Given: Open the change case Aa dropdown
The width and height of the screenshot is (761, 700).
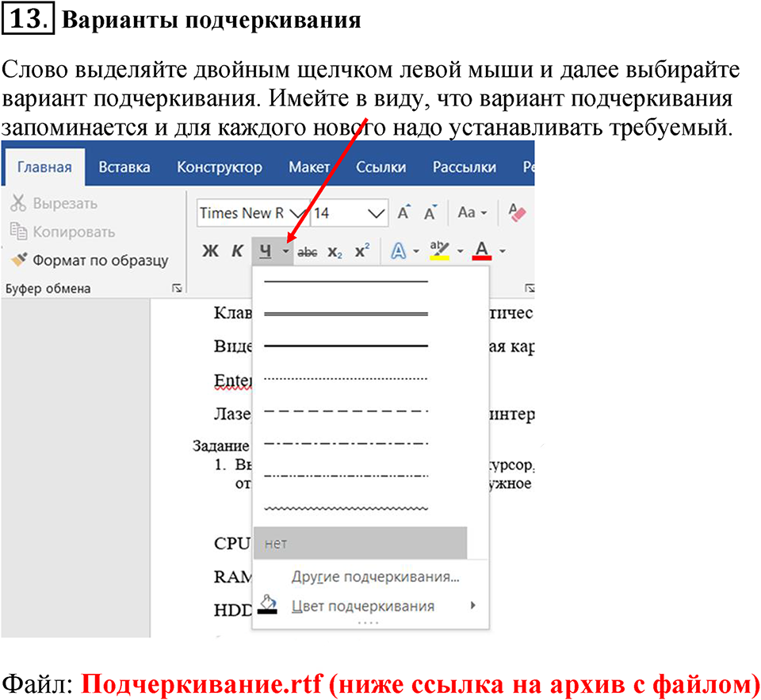Looking at the screenshot, I should click(x=472, y=212).
